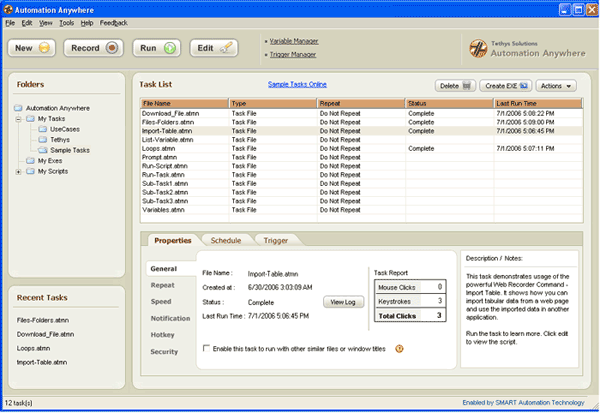
Task: Click the View Log button
Action: pos(342,301)
